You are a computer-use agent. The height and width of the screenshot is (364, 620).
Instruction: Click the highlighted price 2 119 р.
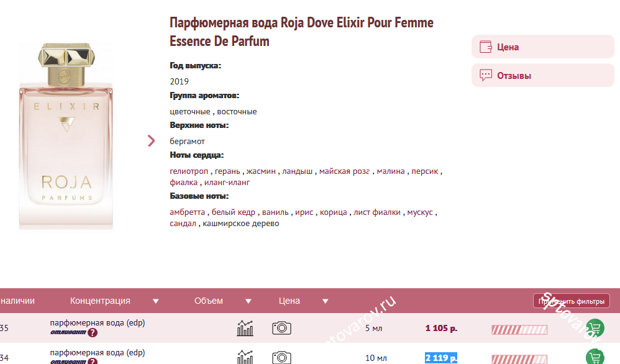(x=441, y=358)
